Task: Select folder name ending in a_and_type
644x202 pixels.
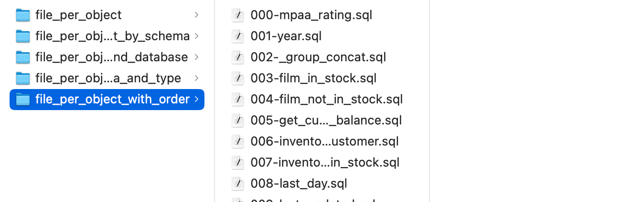Action: click(x=108, y=79)
